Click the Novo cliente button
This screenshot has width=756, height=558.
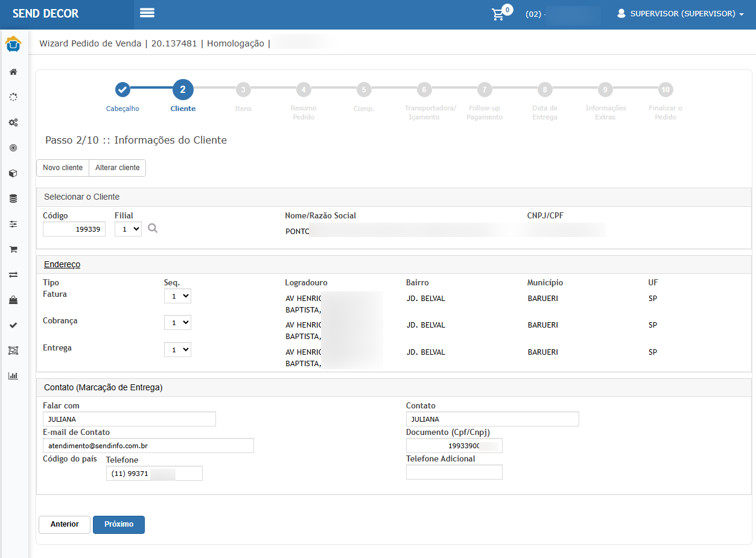63,168
